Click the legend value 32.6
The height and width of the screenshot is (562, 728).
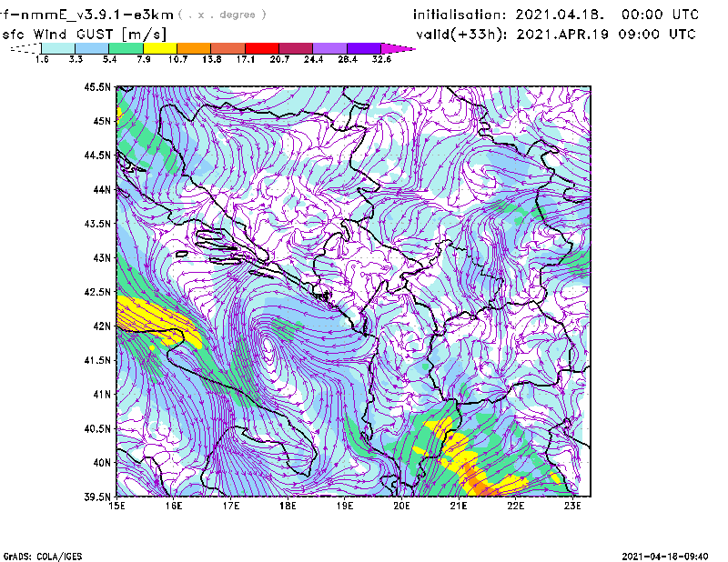tap(381, 59)
